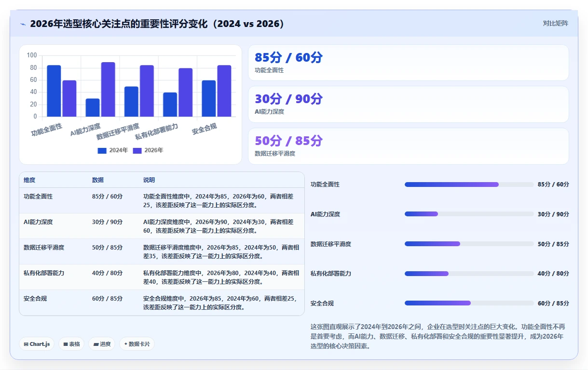588x370 pixels.
Task: Toggle the 2026年 legend swatch
Action: click(x=137, y=150)
